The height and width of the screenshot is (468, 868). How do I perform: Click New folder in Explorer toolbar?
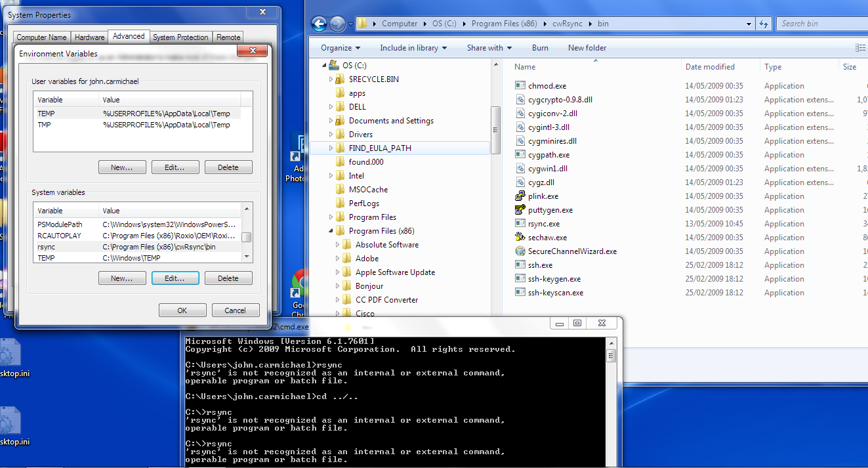point(587,48)
